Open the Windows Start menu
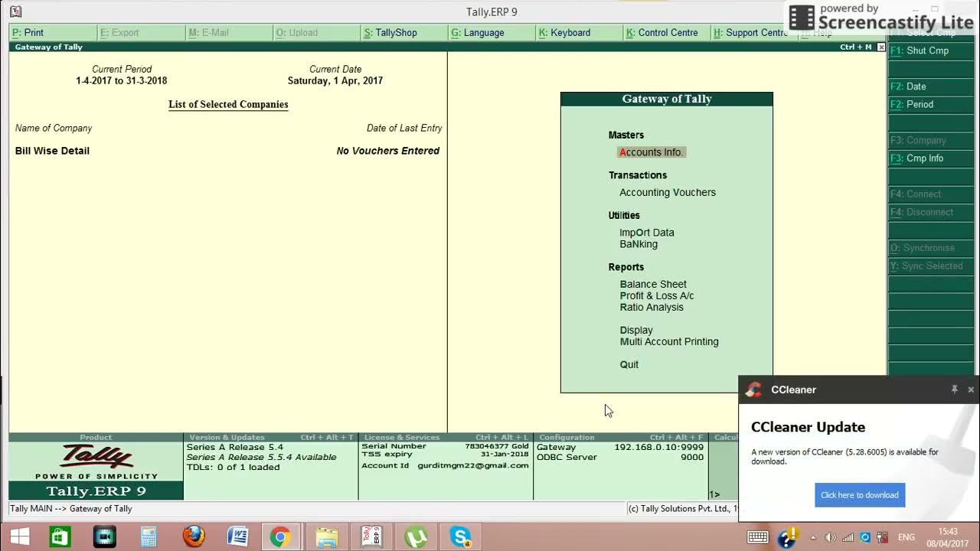The image size is (980, 551). coord(20,537)
